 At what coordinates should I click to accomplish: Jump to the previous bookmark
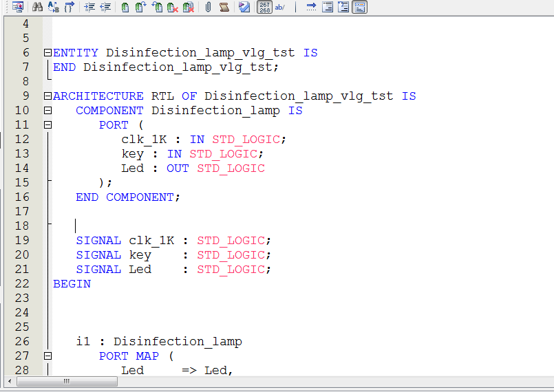pyautogui.click(x=157, y=7)
